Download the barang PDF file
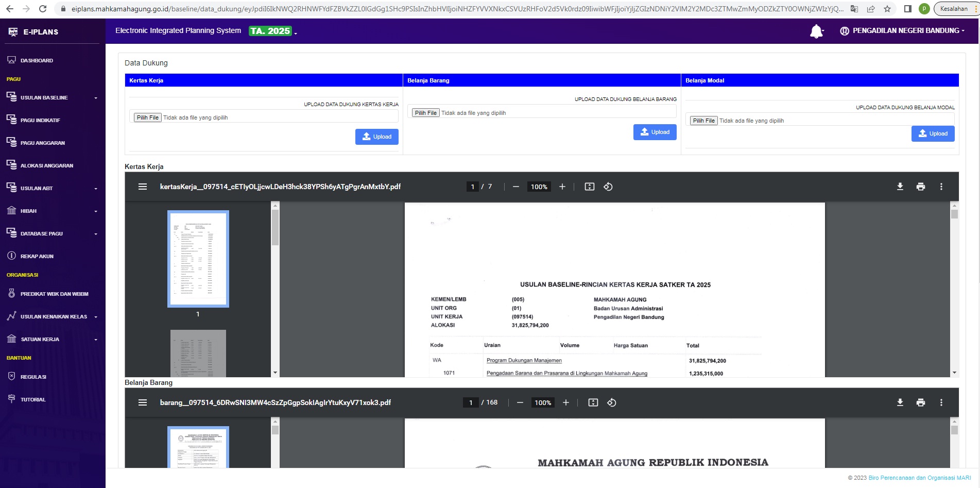The image size is (980, 488). pos(900,402)
